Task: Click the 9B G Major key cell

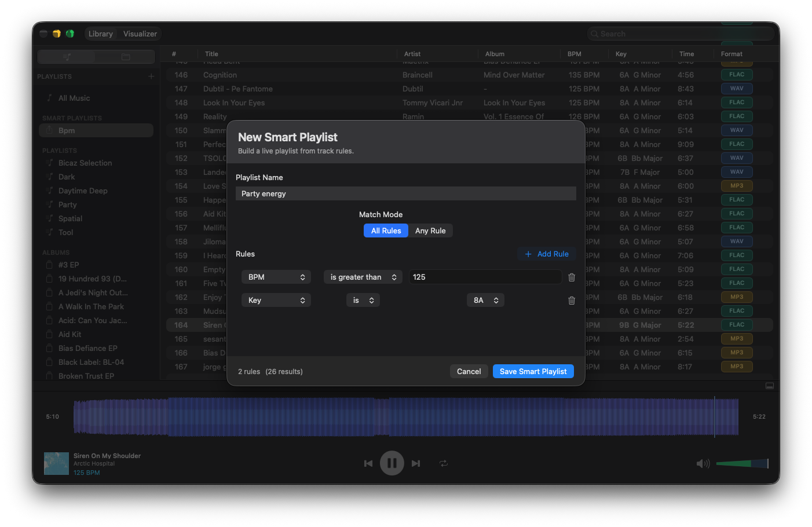Action: click(x=640, y=325)
